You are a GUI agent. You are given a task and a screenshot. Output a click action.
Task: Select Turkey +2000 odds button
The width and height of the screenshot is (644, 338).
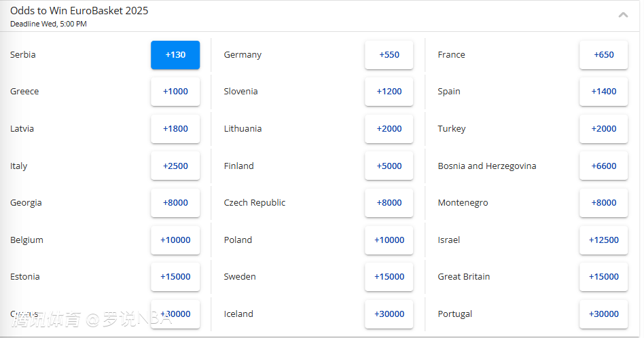[x=604, y=129]
